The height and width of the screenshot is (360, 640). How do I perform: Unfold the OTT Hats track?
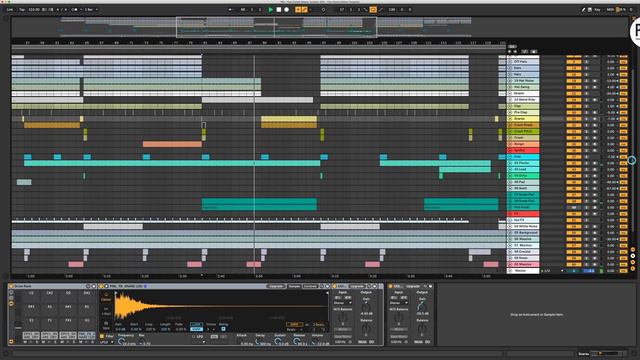point(510,62)
